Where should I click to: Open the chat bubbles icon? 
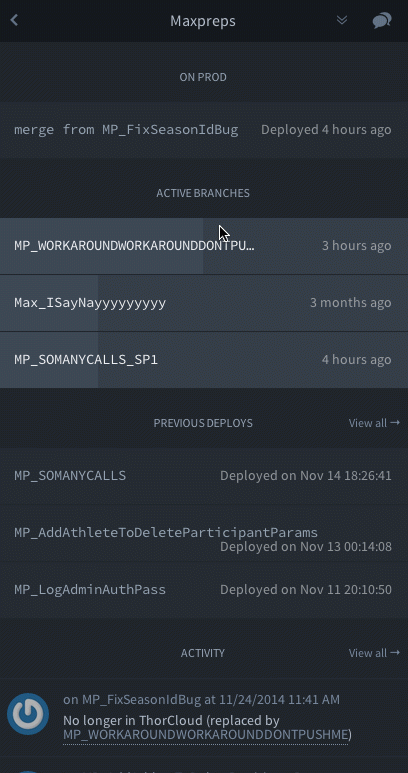(x=382, y=21)
